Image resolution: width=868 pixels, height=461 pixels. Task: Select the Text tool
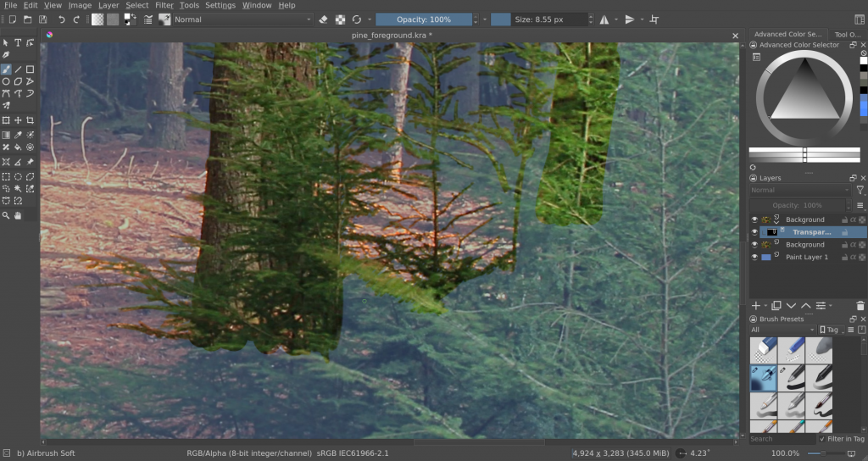[18, 42]
